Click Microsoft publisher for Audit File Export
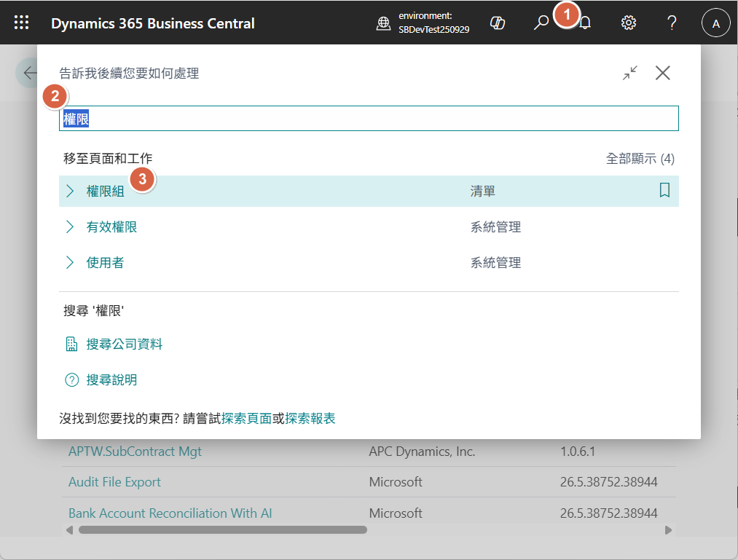 396,482
